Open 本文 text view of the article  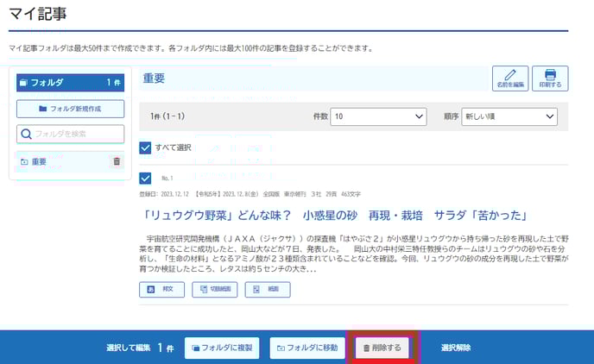coord(162,289)
